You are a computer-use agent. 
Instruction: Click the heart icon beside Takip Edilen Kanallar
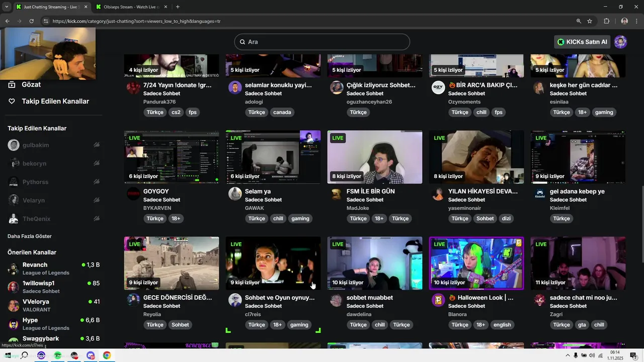[12, 101]
